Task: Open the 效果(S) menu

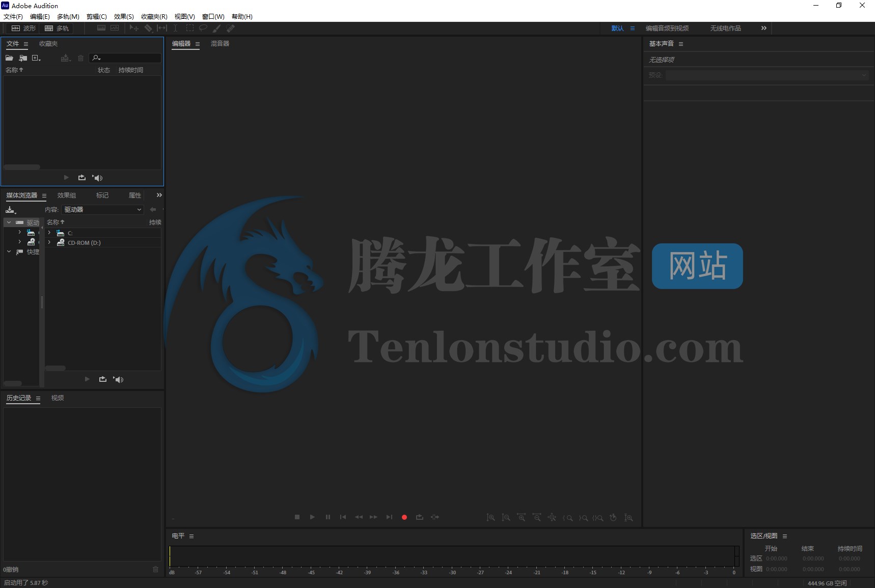Action: [x=122, y=16]
